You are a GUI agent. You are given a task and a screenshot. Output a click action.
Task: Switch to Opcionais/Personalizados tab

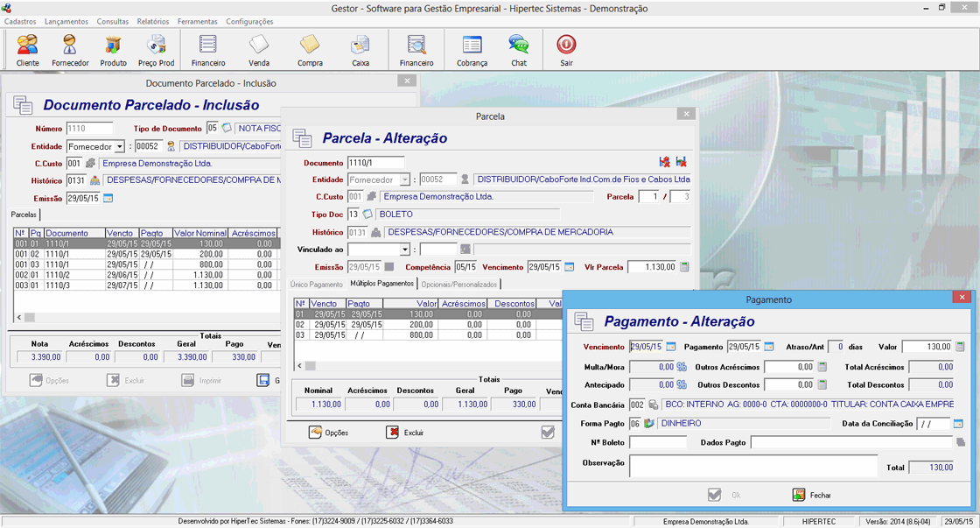(x=459, y=284)
